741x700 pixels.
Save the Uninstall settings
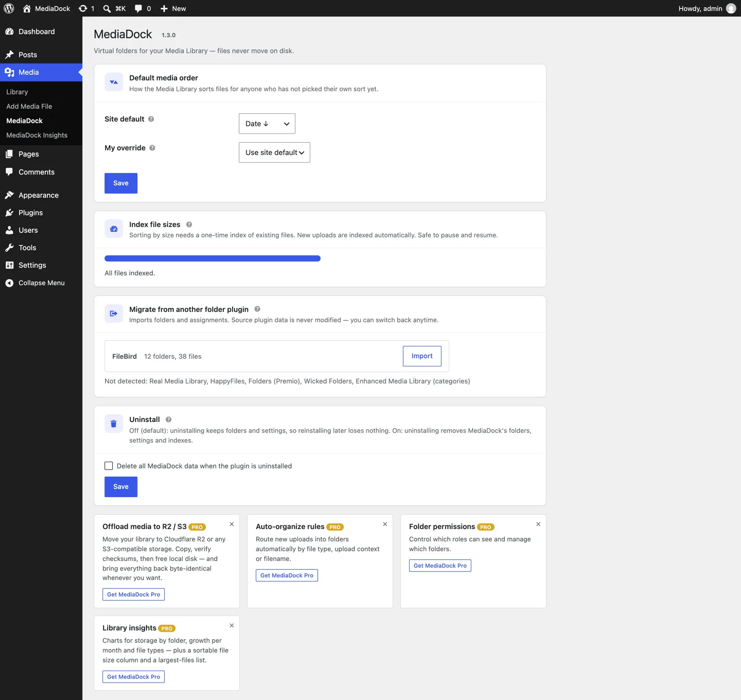tap(121, 487)
